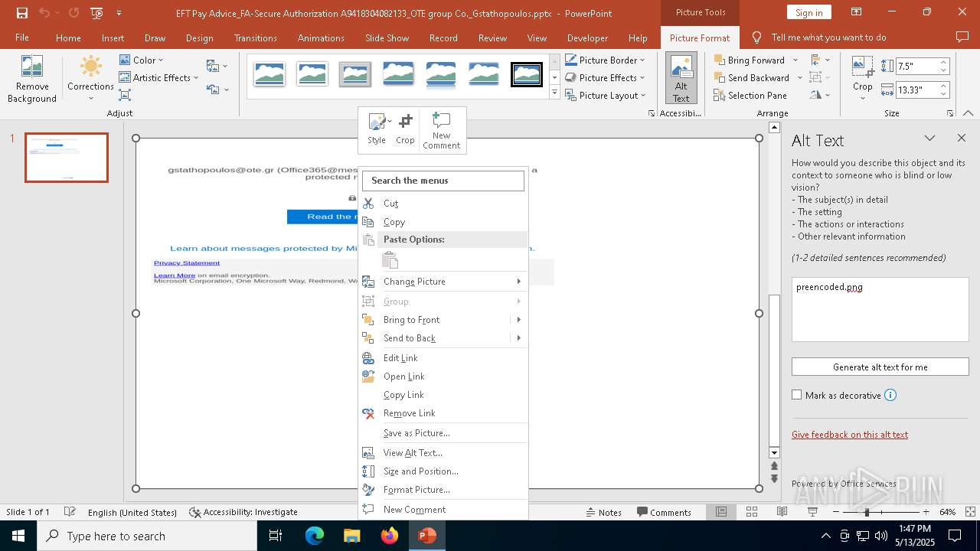Check Mark as decorative checkbox
Viewport: 980px width, 551px height.
(x=797, y=395)
